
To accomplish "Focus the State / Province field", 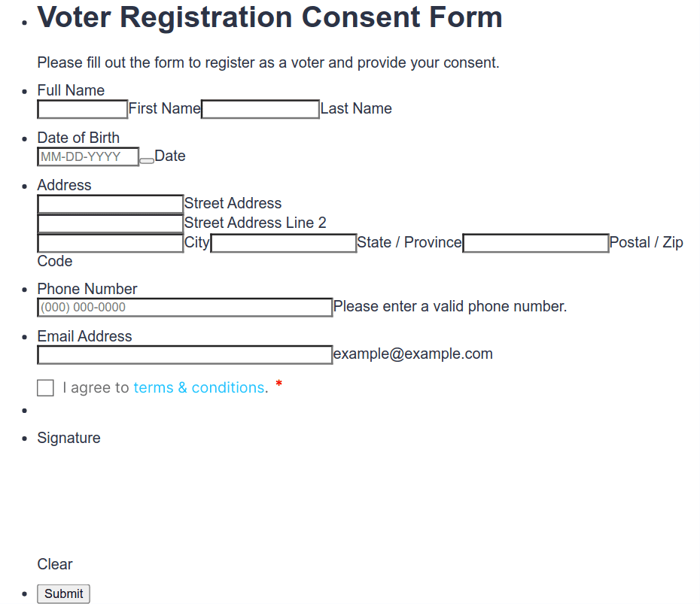I will coord(284,244).
